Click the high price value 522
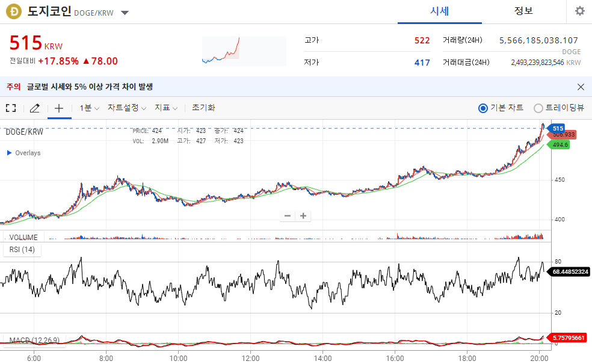This screenshot has width=592, height=364. pyautogui.click(x=422, y=40)
